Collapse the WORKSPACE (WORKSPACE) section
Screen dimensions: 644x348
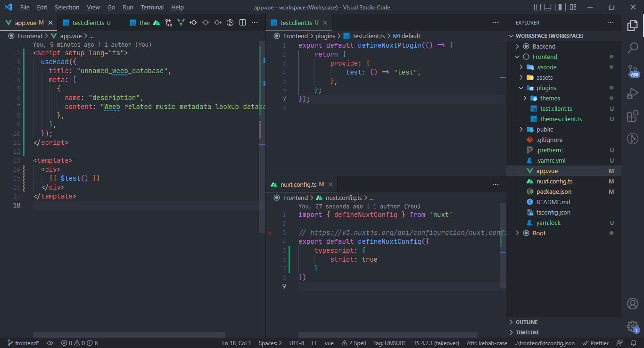564,36
